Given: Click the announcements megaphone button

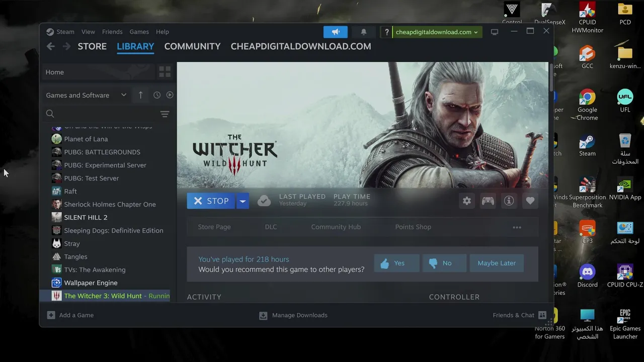Looking at the screenshot, I should pos(336,32).
